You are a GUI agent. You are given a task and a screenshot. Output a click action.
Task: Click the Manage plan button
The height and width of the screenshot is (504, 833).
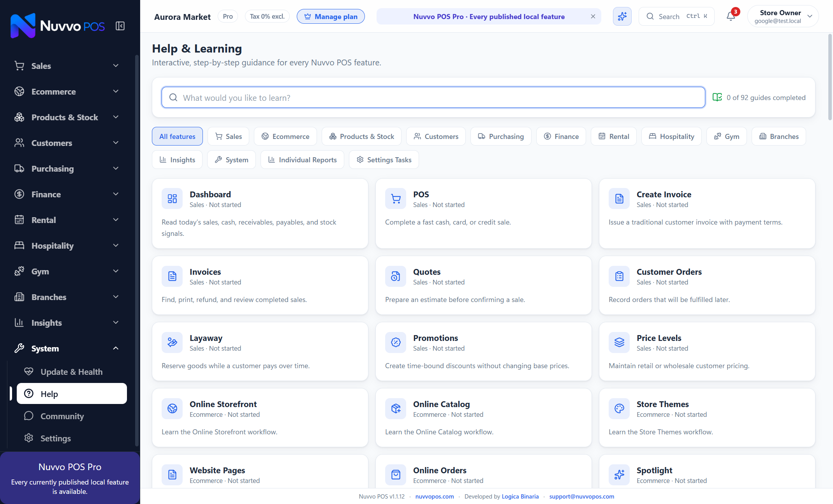[x=331, y=16]
